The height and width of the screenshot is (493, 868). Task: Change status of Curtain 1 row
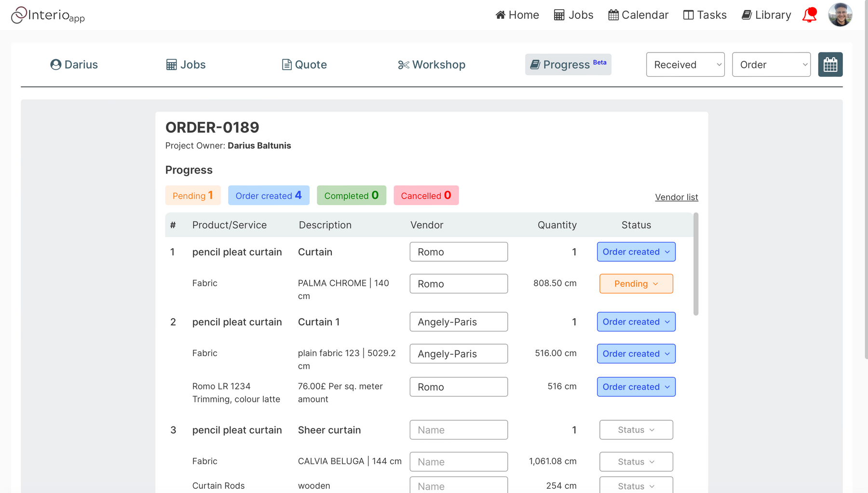click(636, 322)
